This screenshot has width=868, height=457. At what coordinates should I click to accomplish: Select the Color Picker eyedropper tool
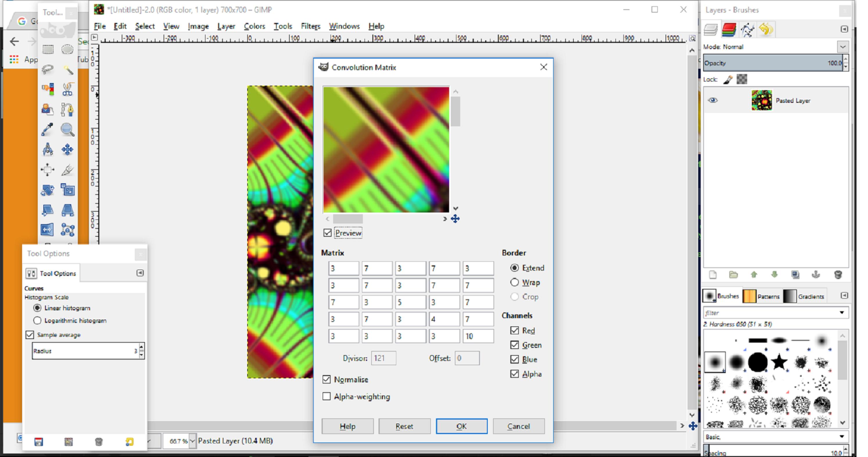point(48,130)
